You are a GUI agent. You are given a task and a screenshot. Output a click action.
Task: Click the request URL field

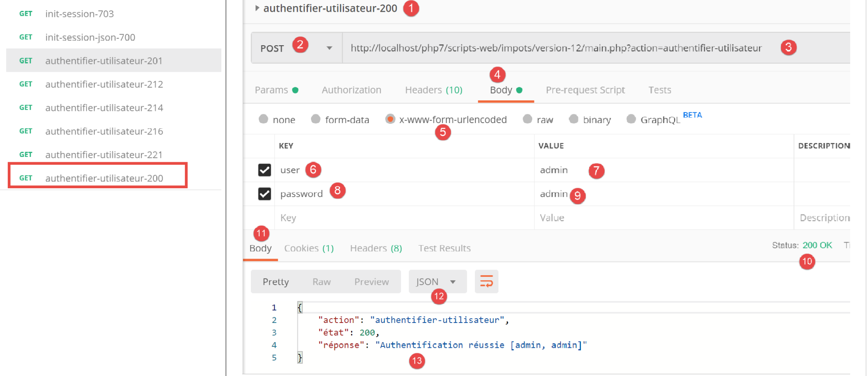[556, 48]
